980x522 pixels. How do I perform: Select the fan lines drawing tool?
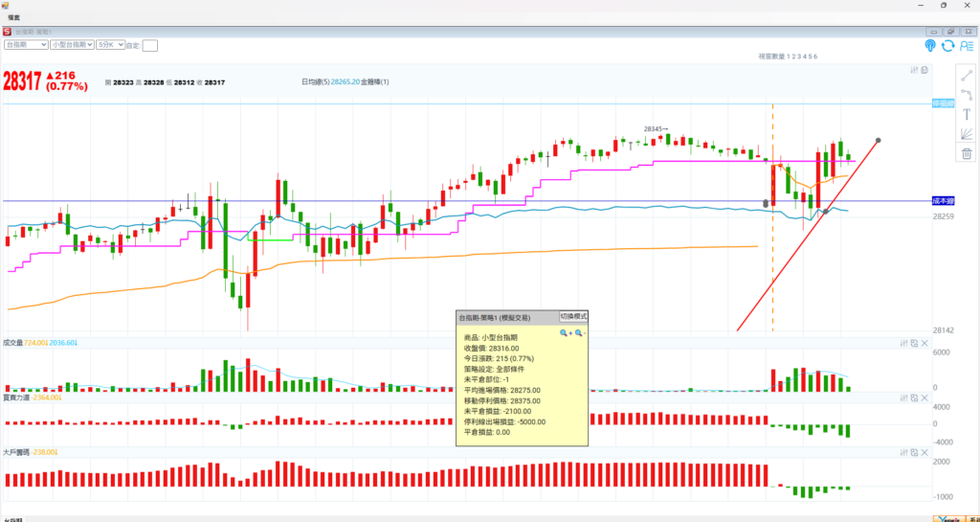pyautogui.click(x=967, y=133)
